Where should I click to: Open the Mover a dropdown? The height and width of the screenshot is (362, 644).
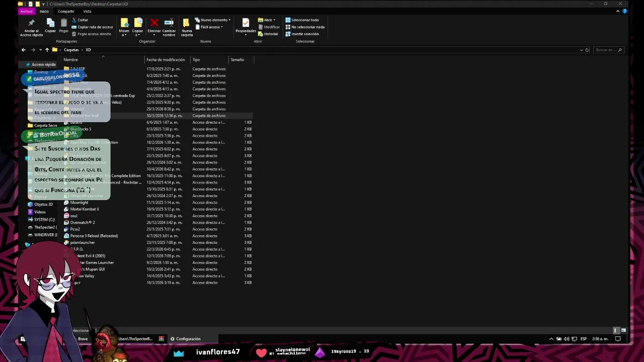click(124, 28)
